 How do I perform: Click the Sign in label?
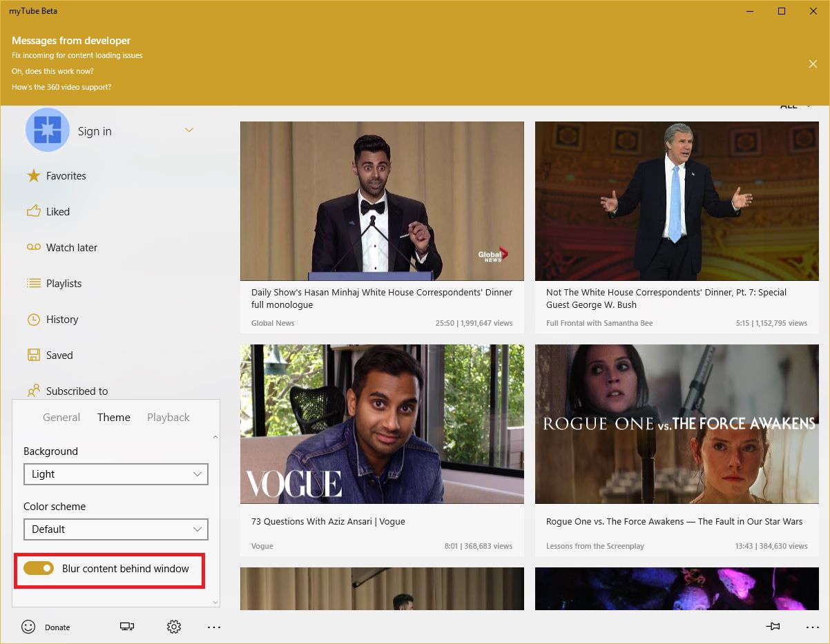[95, 131]
